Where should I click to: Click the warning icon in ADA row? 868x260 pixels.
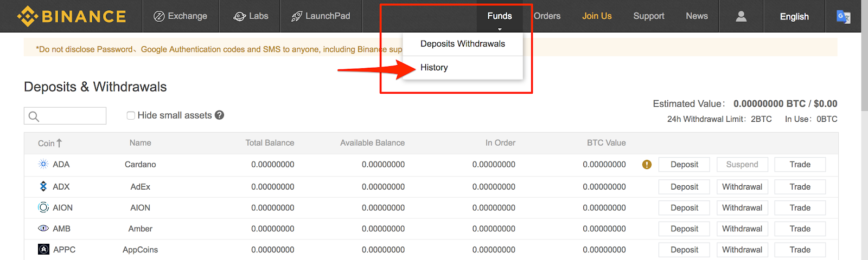[647, 165]
